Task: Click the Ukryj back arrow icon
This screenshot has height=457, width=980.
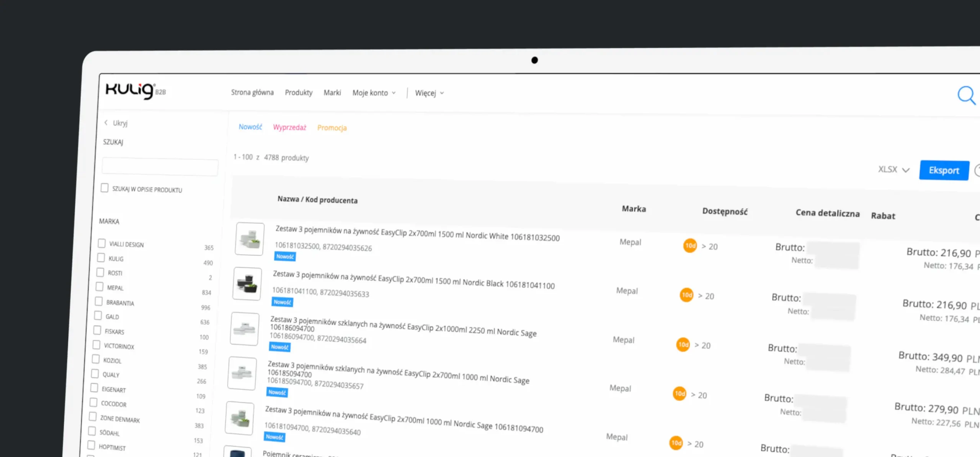Action: 106,123
